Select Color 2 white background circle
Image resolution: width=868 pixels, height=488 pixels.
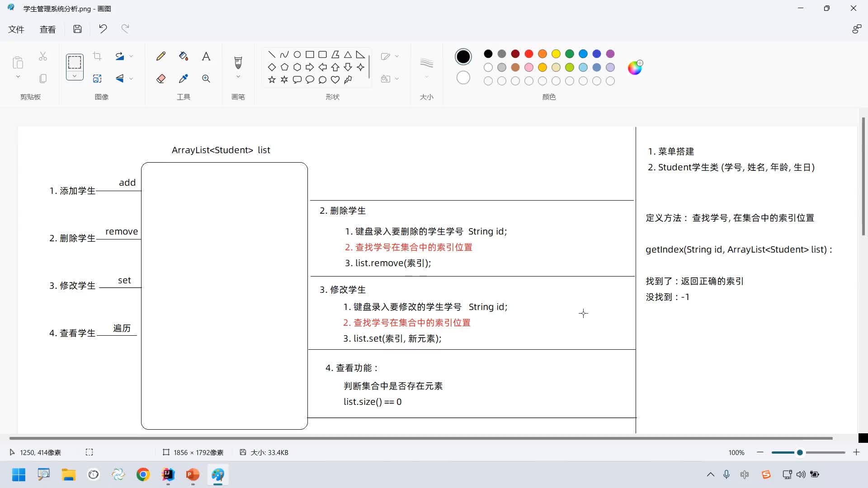(x=463, y=78)
